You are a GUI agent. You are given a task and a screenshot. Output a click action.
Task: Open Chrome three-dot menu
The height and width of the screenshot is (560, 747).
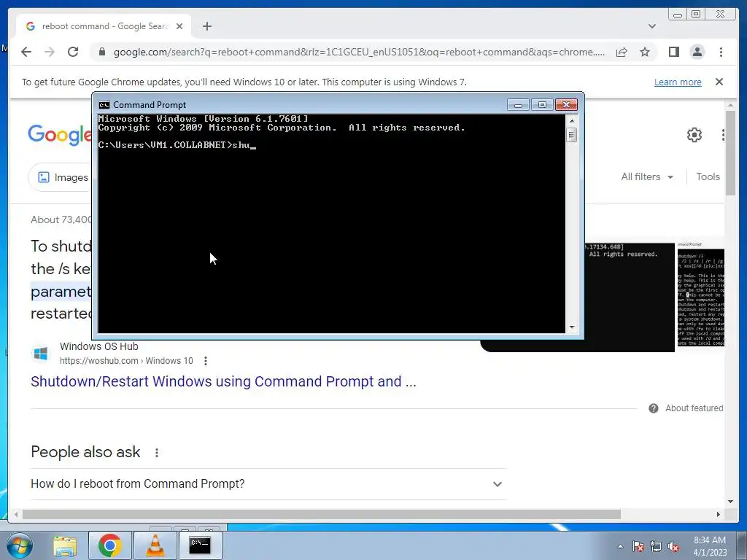[x=721, y=52]
